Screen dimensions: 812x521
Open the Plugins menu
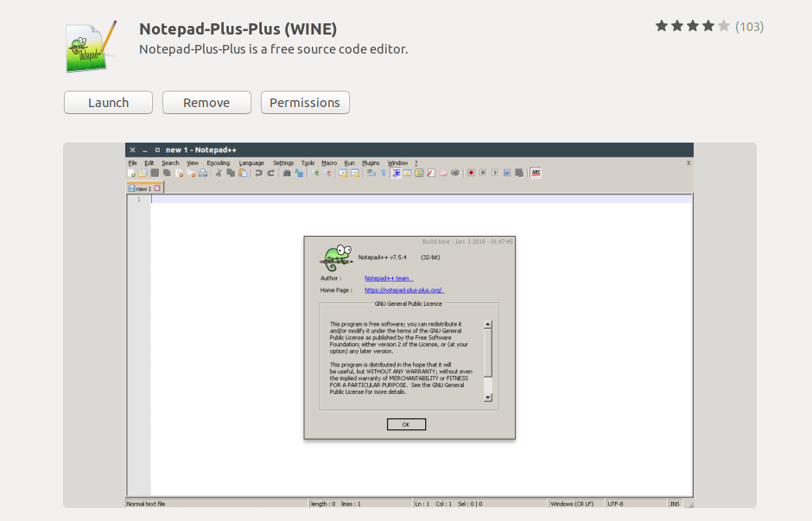click(x=371, y=162)
